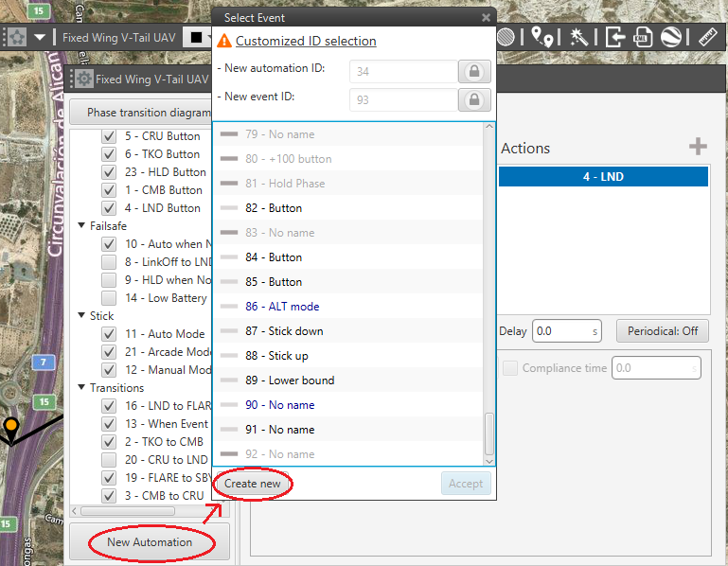This screenshot has height=566, width=728.
Task: Open the mission polygon icon in top toolbar
Action: coord(17,37)
